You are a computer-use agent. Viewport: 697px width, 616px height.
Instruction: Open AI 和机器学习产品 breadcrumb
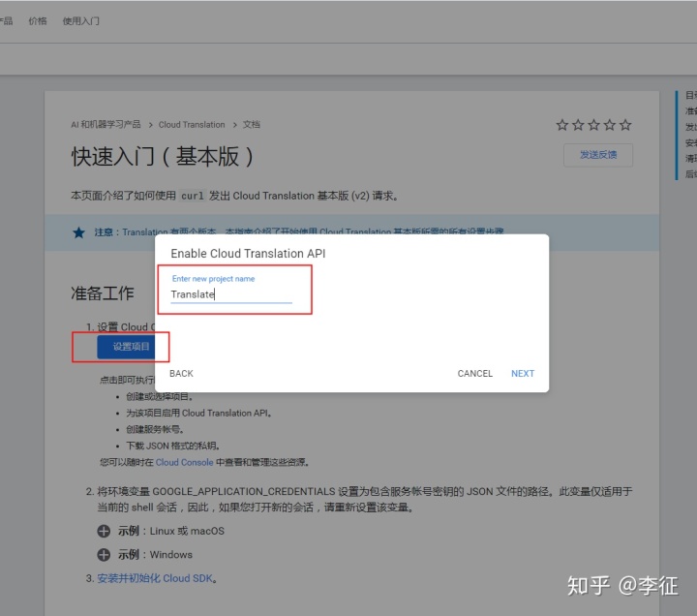pyautogui.click(x=106, y=125)
